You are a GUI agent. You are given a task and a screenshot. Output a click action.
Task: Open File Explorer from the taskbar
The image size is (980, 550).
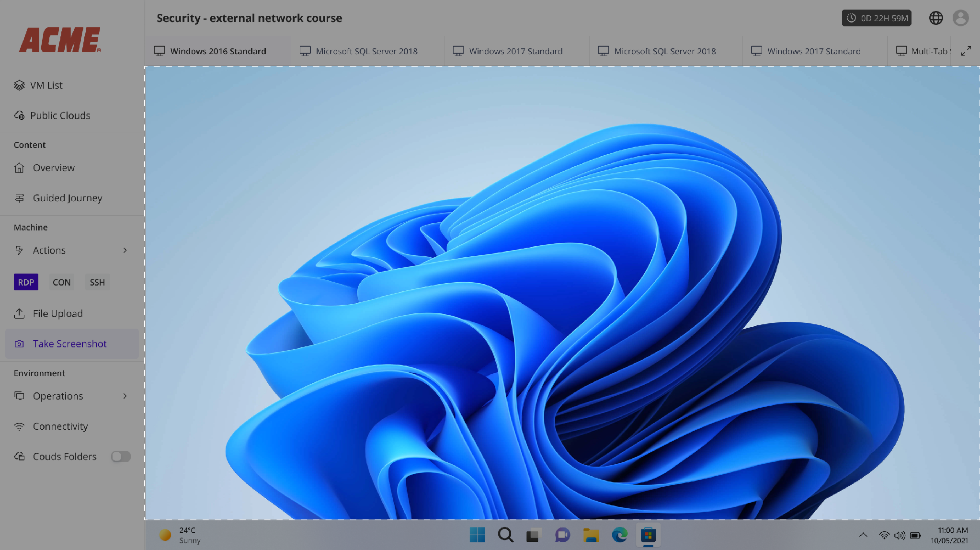pos(591,535)
